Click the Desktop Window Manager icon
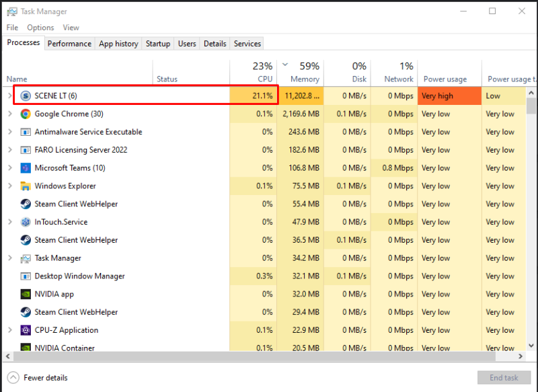 click(x=26, y=276)
